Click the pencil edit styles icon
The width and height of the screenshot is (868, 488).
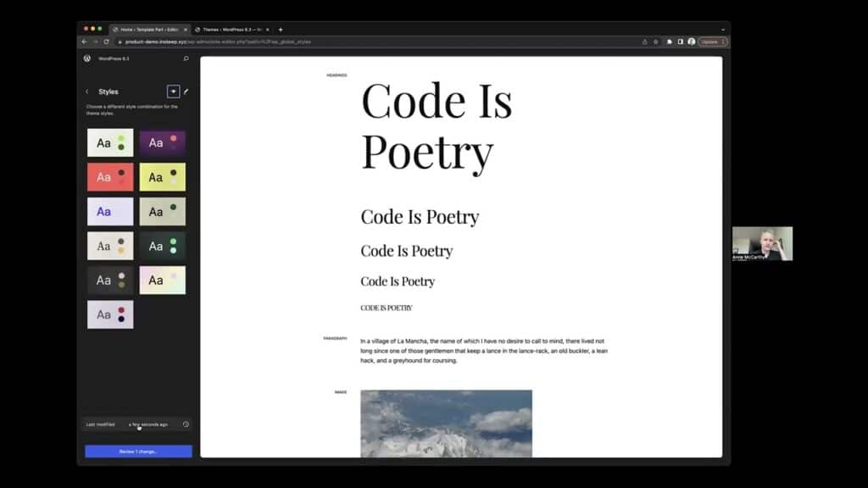(186, 91)
